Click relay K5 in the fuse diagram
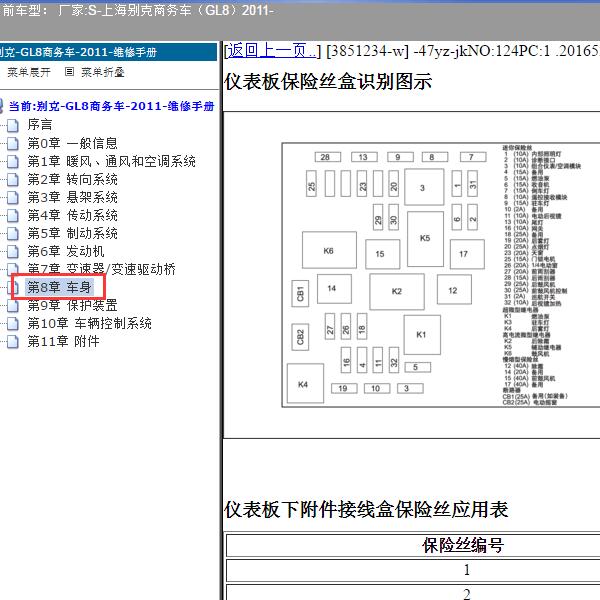This screenshot has height=600, width=600. pos(425,238)
